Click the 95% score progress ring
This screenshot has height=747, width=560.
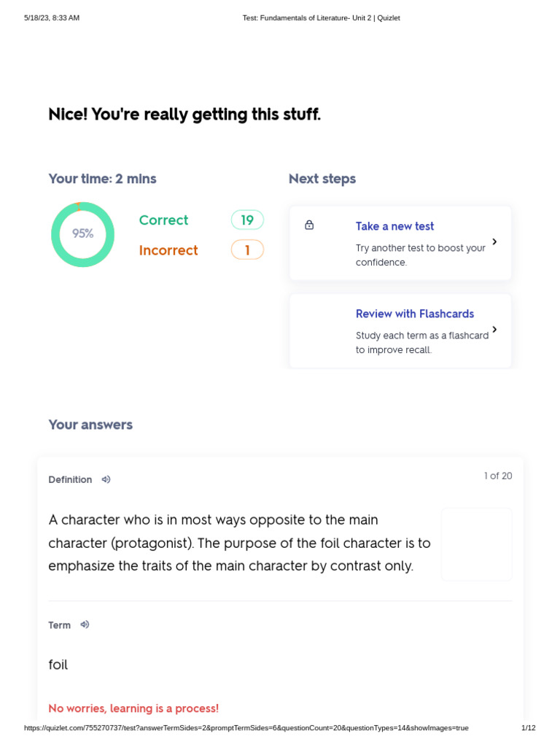pos(82,234)
